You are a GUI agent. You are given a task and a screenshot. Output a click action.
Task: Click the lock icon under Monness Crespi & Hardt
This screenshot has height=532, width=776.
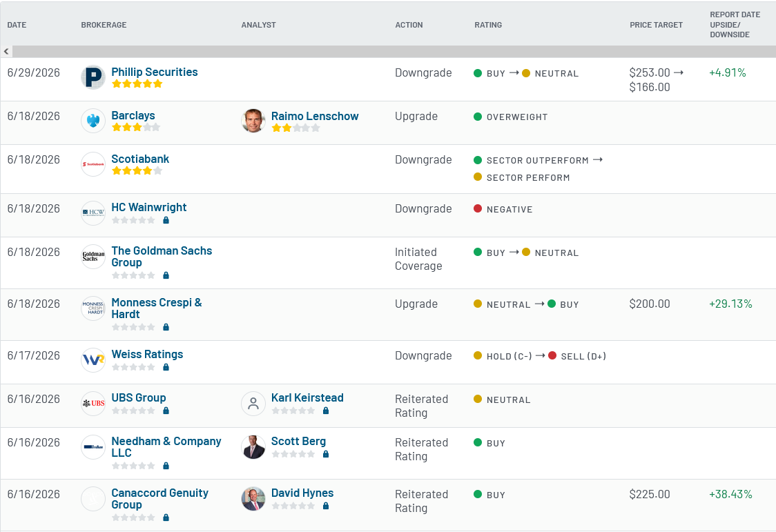click(166, 327)
